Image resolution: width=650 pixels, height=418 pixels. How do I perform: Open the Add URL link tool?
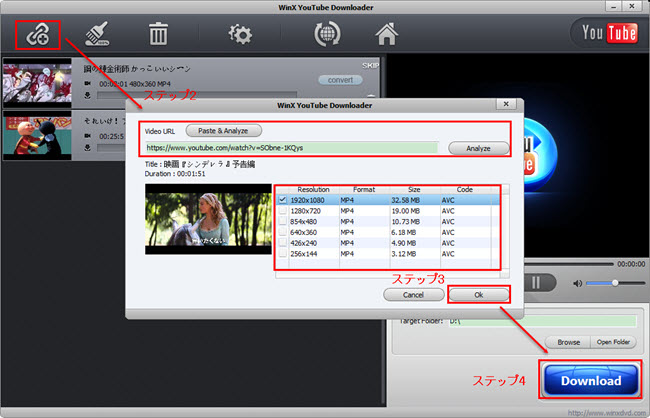38,35
